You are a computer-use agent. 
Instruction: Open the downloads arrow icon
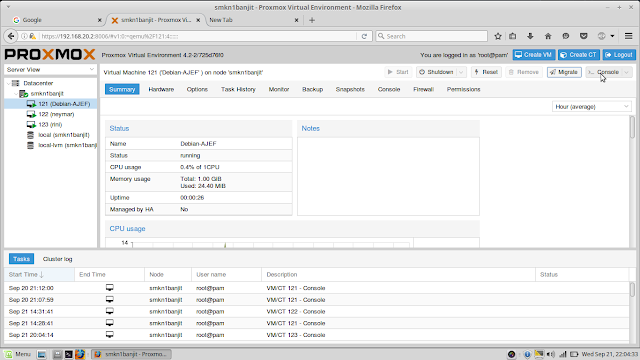530,36
